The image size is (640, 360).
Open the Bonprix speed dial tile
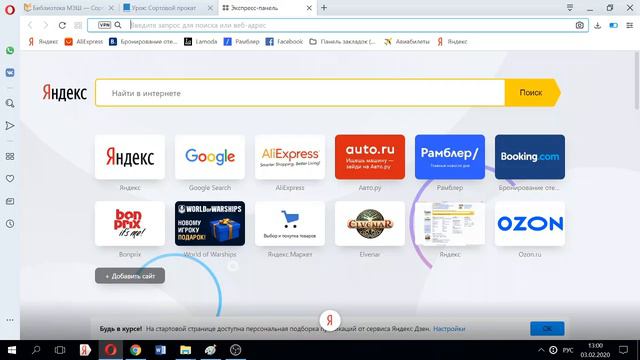(130, 223)
